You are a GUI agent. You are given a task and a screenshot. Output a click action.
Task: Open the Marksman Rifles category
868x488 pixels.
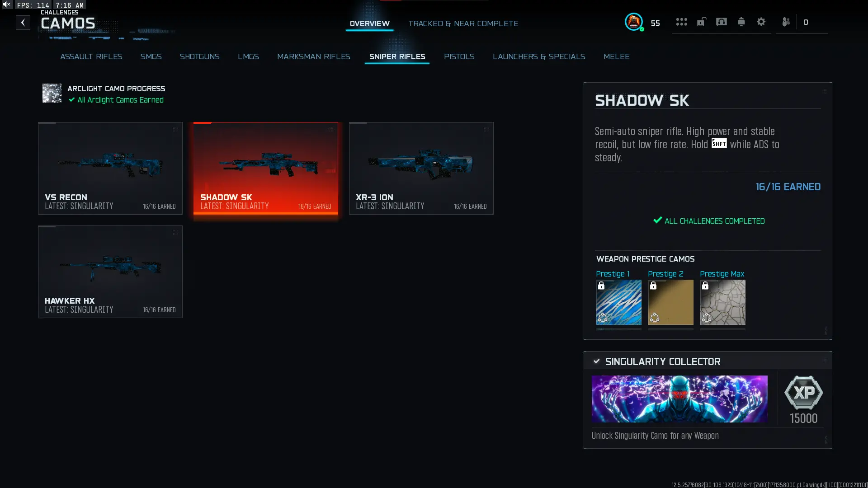coord(313,56)
